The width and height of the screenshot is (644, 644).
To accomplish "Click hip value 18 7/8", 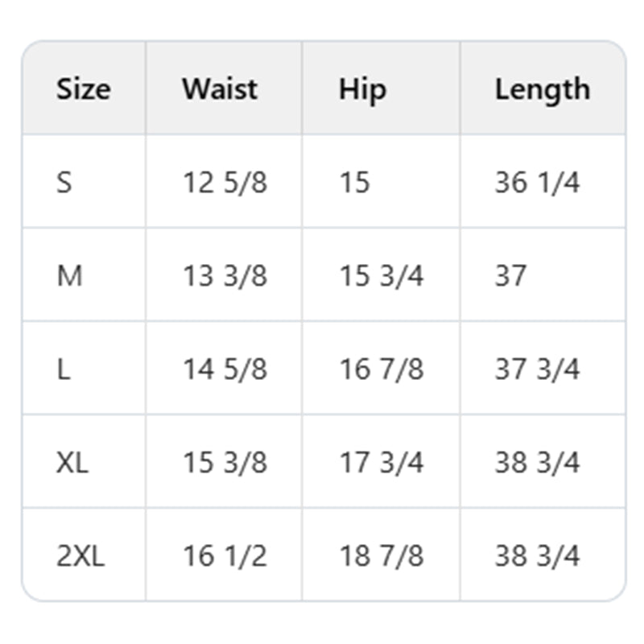I will 381,556.
